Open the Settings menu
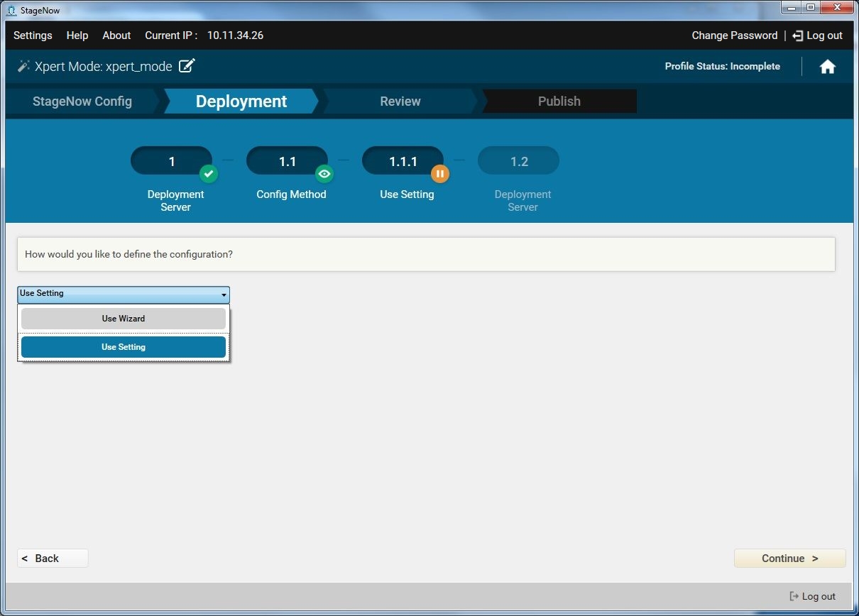Image resolution: width=859 pixels, height=616 pixels. point(33,35)
